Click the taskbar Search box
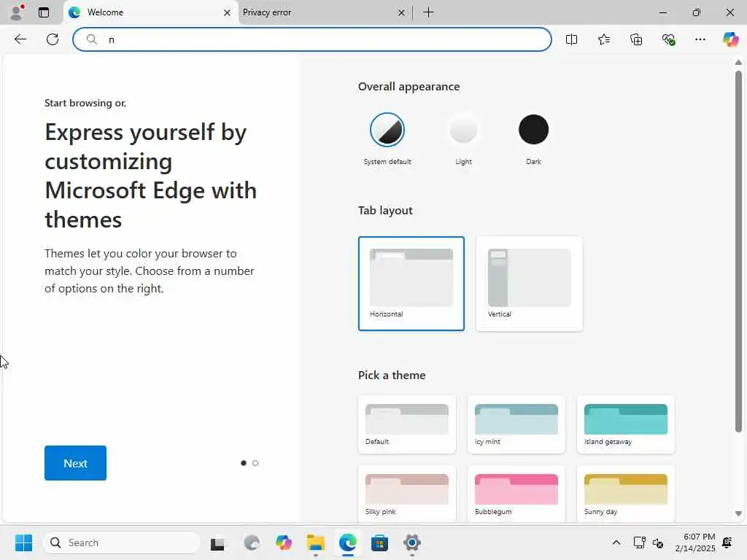747x560 pixels. pos(122,542)
